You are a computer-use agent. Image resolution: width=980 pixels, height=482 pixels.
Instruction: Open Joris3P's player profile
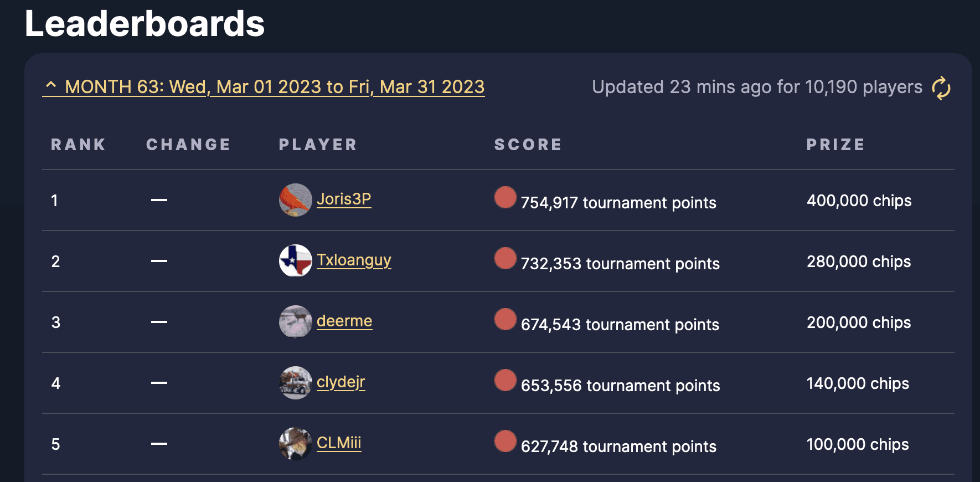(343, 201)
